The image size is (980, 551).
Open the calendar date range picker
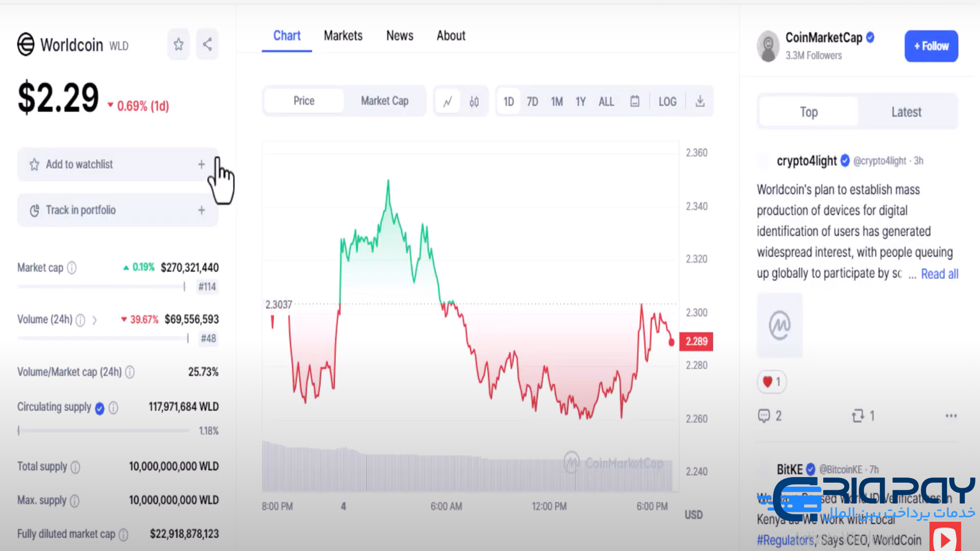(x=634, y=101)
